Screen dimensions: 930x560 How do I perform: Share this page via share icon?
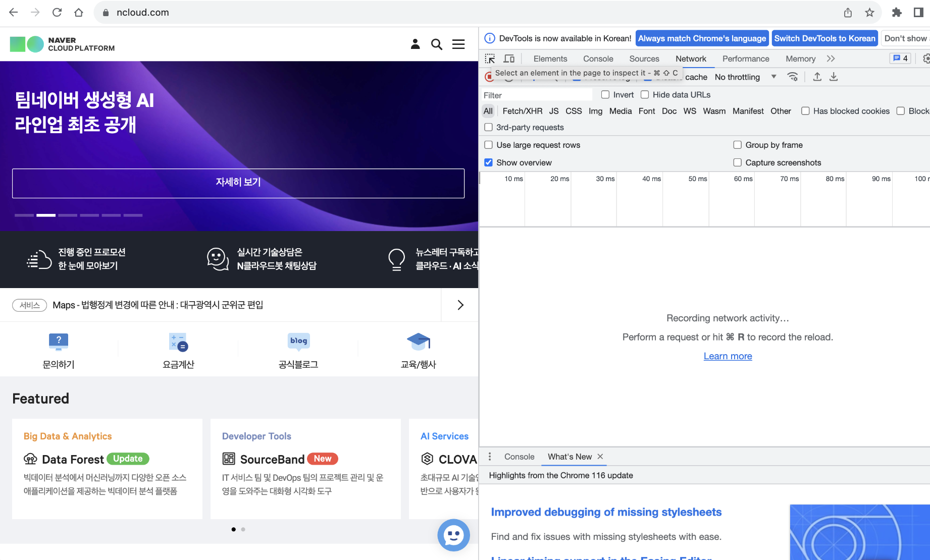click(848, 13)
